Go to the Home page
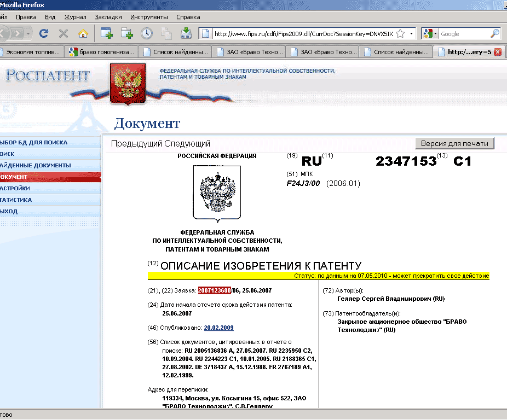Image resolution: width=507 pixels, height=420 pixels. [x=83, y=33]
